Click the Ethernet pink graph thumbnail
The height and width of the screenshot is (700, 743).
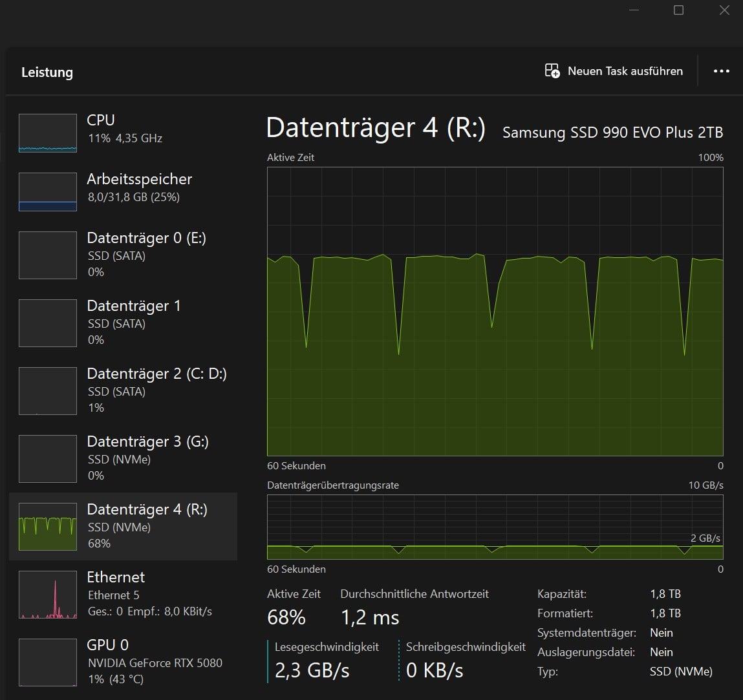pyautogui.click(x=48, y=595)
